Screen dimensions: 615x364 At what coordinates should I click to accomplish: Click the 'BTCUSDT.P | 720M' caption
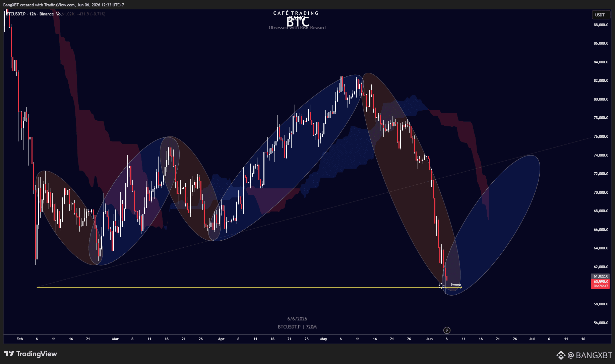pyautogui.click(x=297, y=327)
